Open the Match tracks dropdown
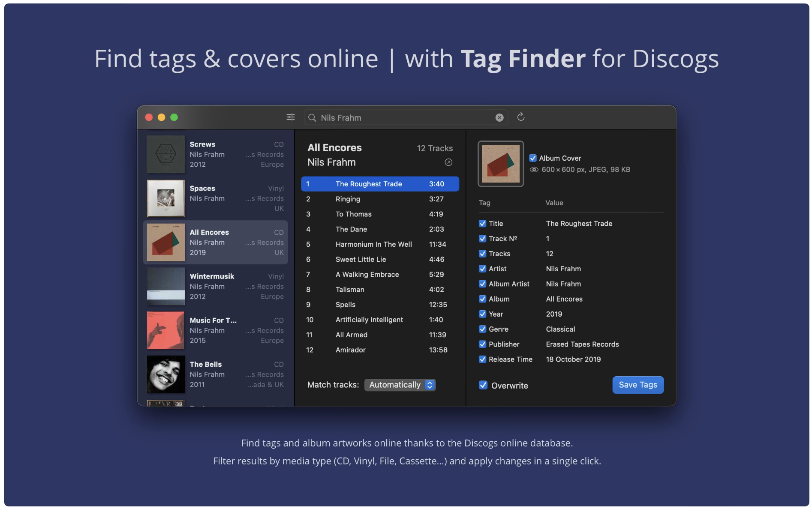812x509 pixels. click(x=400, y=384)
